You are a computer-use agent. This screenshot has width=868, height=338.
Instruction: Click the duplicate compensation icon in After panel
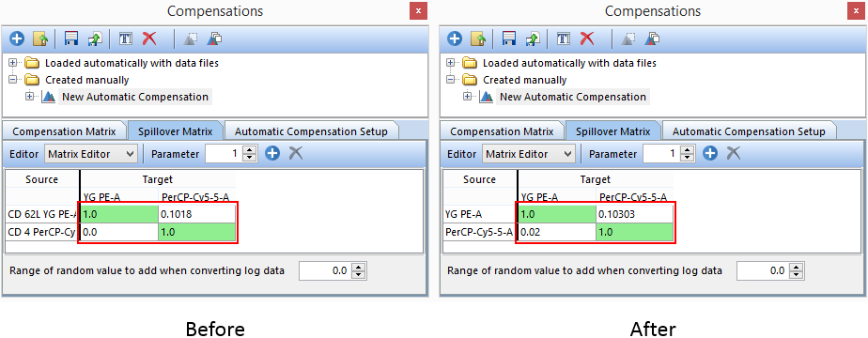pos(652,38)
